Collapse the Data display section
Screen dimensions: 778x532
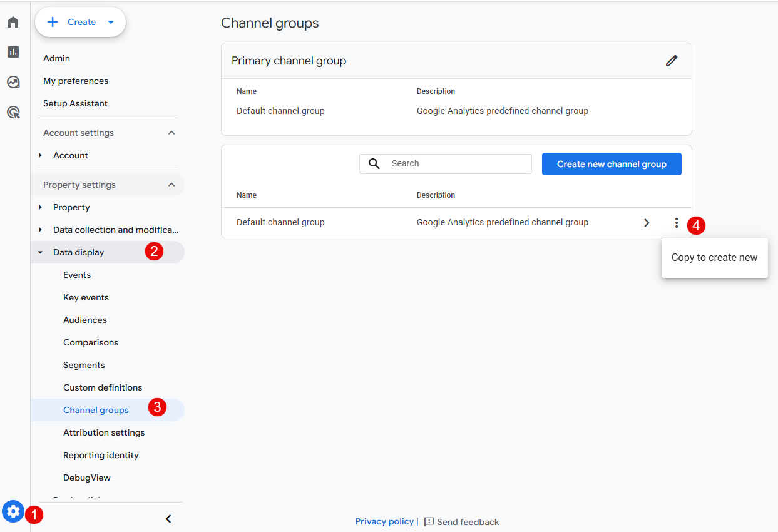click(x=41, y=252)
